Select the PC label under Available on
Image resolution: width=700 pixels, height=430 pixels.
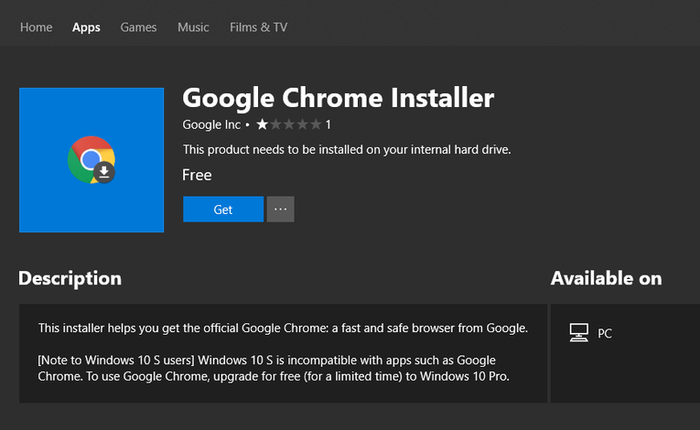tap(604, 334)
